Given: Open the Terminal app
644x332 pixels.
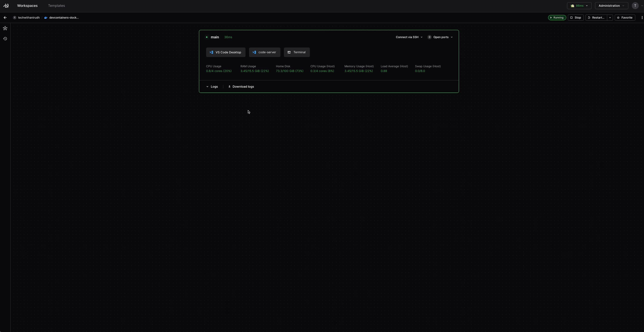Looking at the screenshot, I should tap(297, 52).
